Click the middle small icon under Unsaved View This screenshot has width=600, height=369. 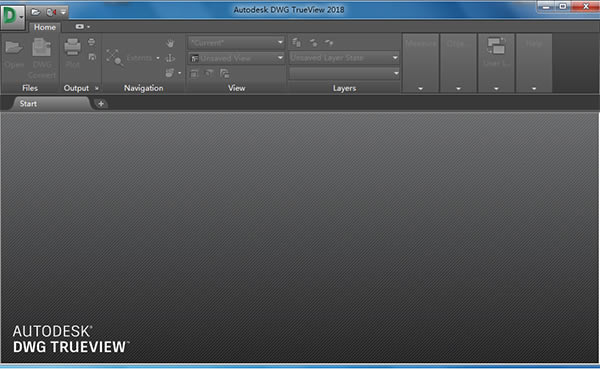click(209, 73)
